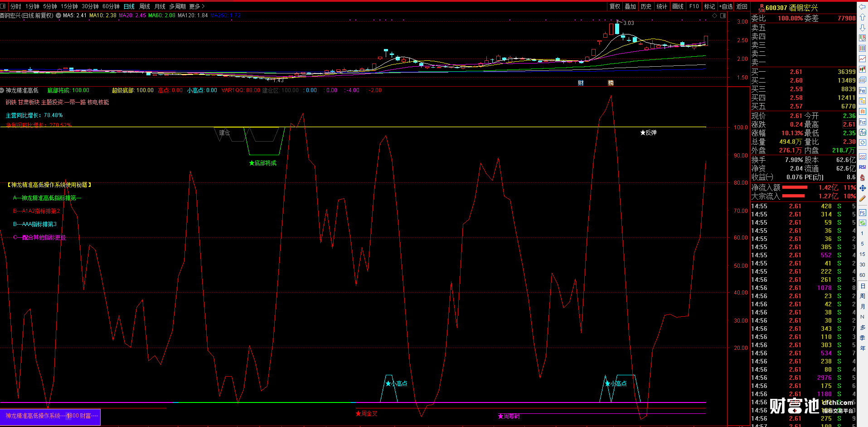The height and width of the screenshot is (427, 868).
Task: Click the ★底部将成 marker on the indicator
Action: 263,163
